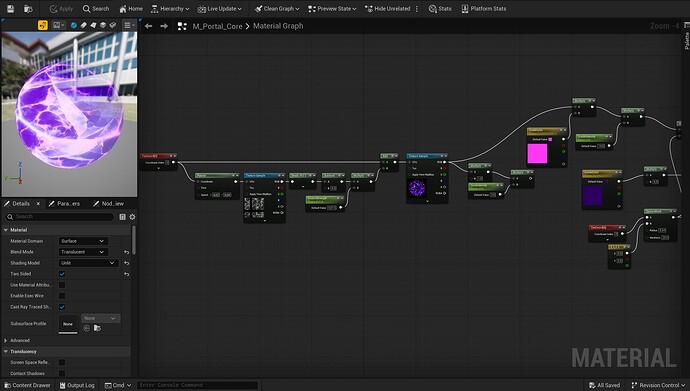Viewport: 690px width, 391px height.
Task: Uncheck the Two Sided checkbox
Action: [62, 274]
